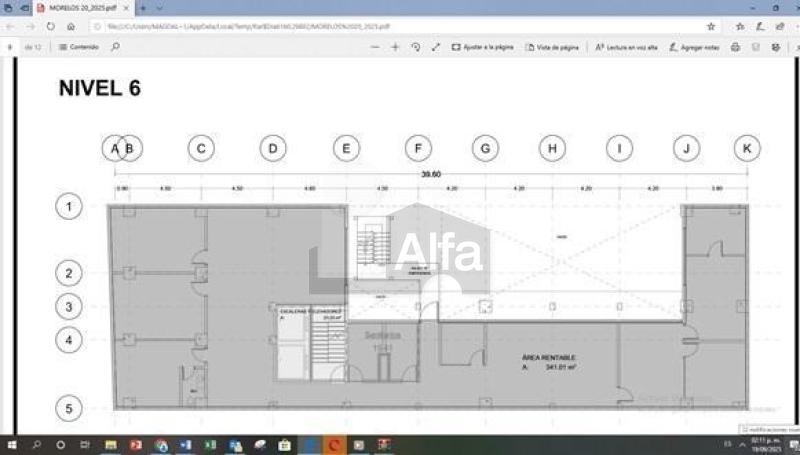This screenshot has width=800, height=455.
Task: Click the page number input field
Action: coord(11,47)
